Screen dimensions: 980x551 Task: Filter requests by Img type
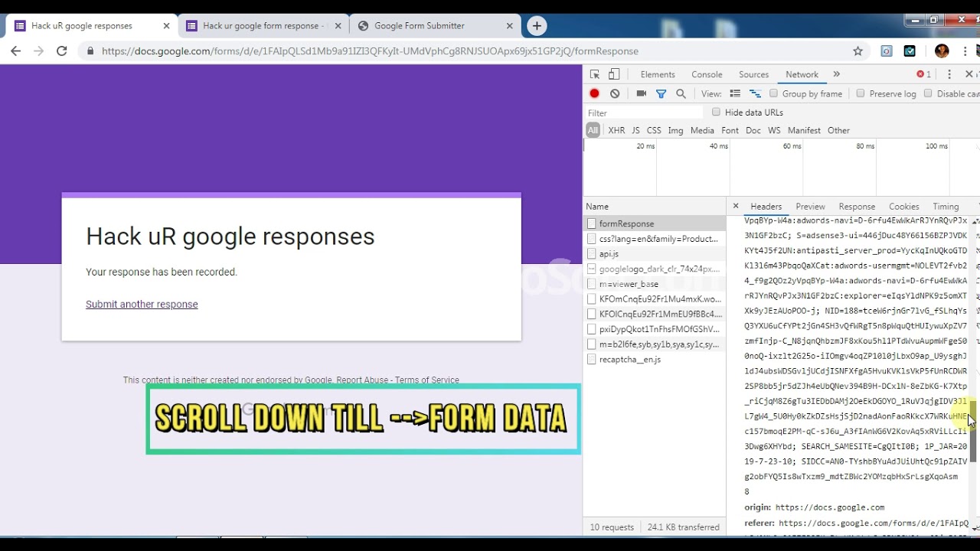(675, 130)
